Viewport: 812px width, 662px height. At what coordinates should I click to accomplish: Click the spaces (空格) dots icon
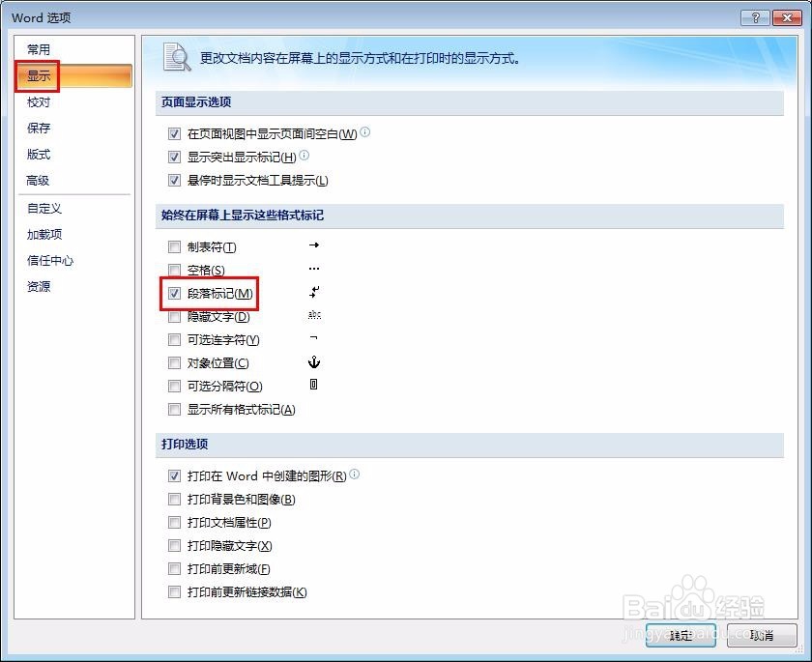313,269
